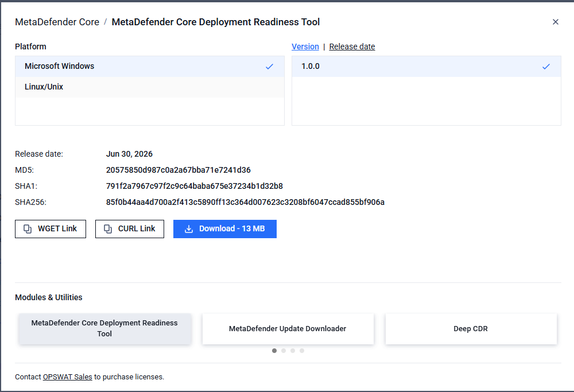Image resolution: width=574 pixels, height=392 pixels.
Task: Click release date Jun 30, 2026
Action: (x=129, y=154)
